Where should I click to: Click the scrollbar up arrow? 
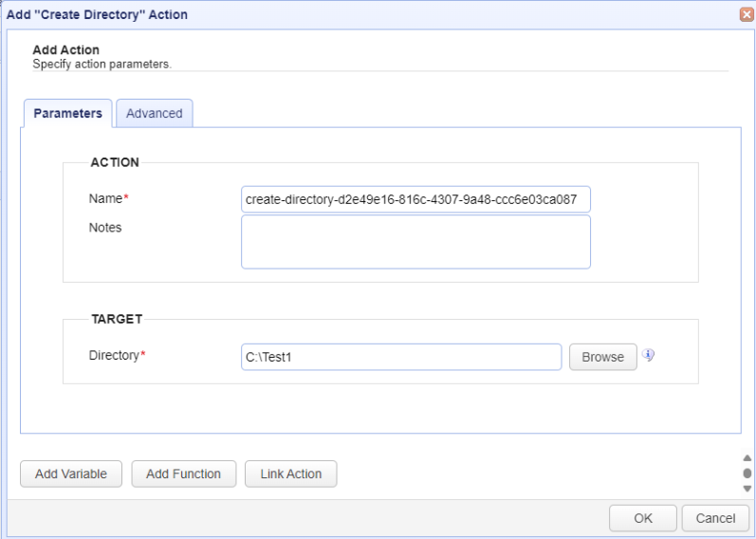pyautogui.click(x=747, y=458)
